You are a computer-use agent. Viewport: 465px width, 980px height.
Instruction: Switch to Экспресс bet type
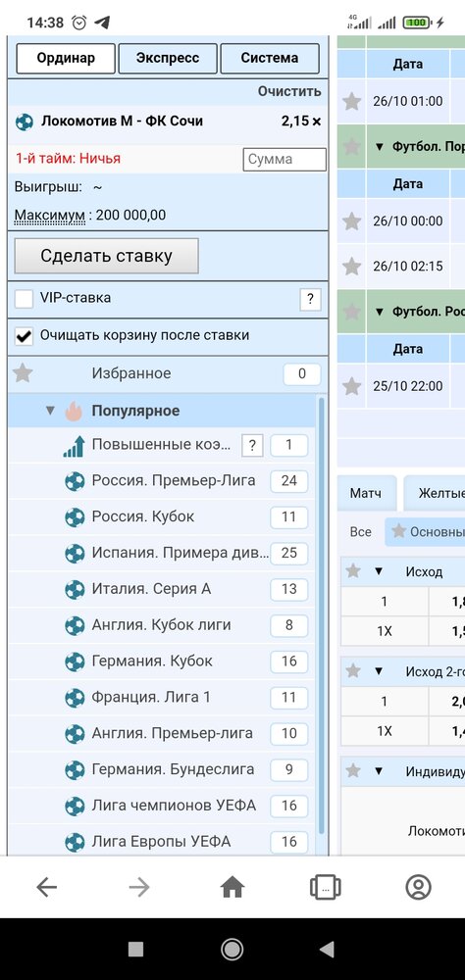(x=168, y=59)
